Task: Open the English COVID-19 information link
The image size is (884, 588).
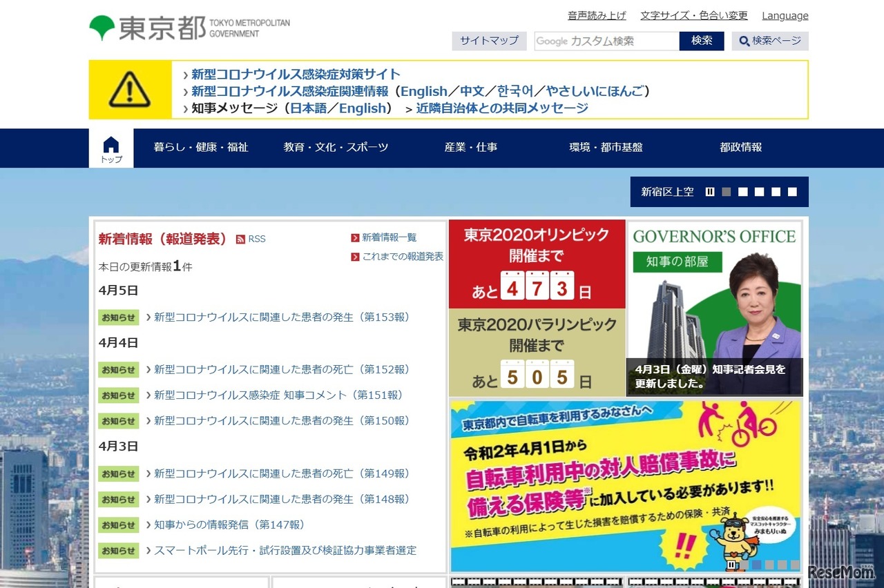Action: click(x=424, y=91)
